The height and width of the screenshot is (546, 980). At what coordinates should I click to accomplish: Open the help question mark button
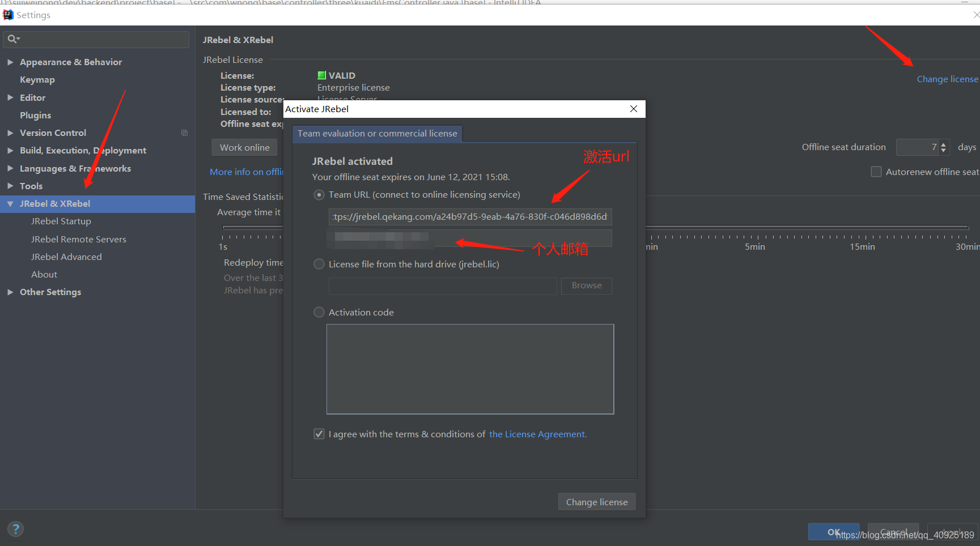coord(16,529)
